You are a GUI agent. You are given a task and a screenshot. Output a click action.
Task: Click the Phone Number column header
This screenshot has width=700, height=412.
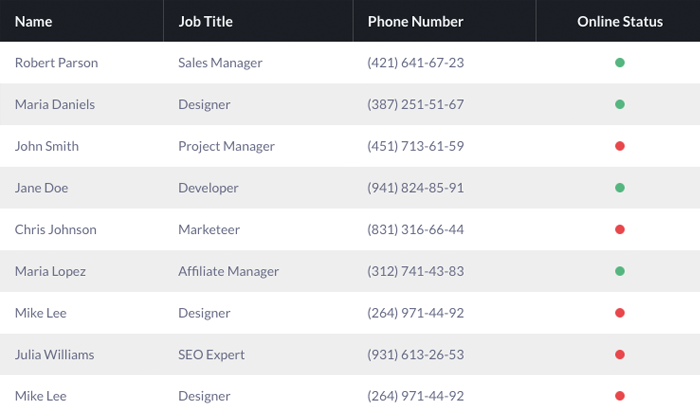click(415, 21)
